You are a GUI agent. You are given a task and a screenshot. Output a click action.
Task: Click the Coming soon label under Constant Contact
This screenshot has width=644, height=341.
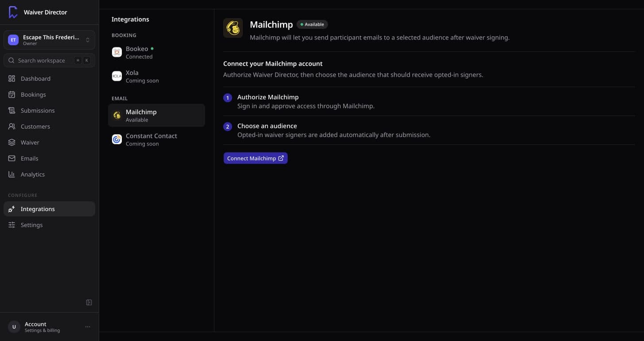[x=142, y=144]
